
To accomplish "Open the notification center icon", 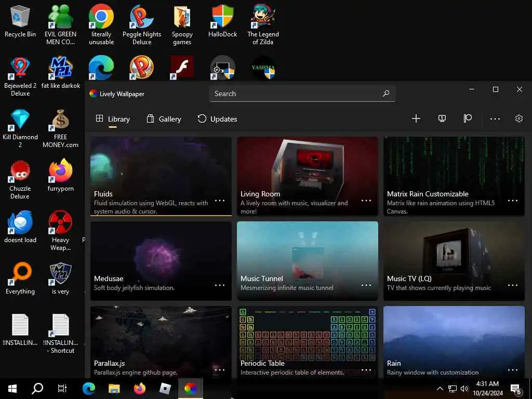I will 516,389.
